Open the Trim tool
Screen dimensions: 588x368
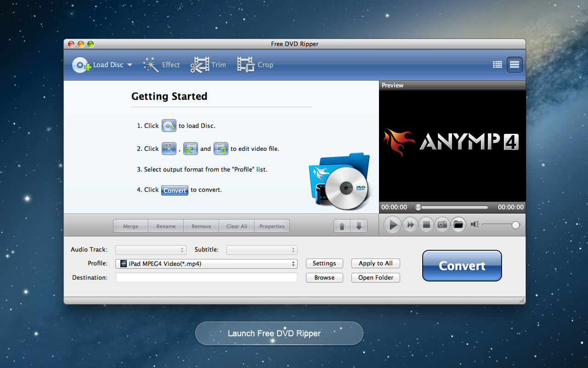(x=208, y=65)
